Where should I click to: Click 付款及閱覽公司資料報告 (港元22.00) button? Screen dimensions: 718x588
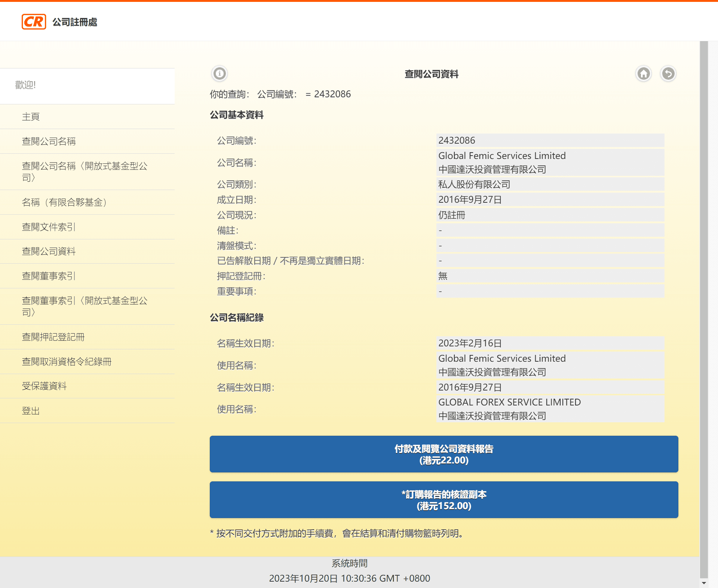(444, 454)
